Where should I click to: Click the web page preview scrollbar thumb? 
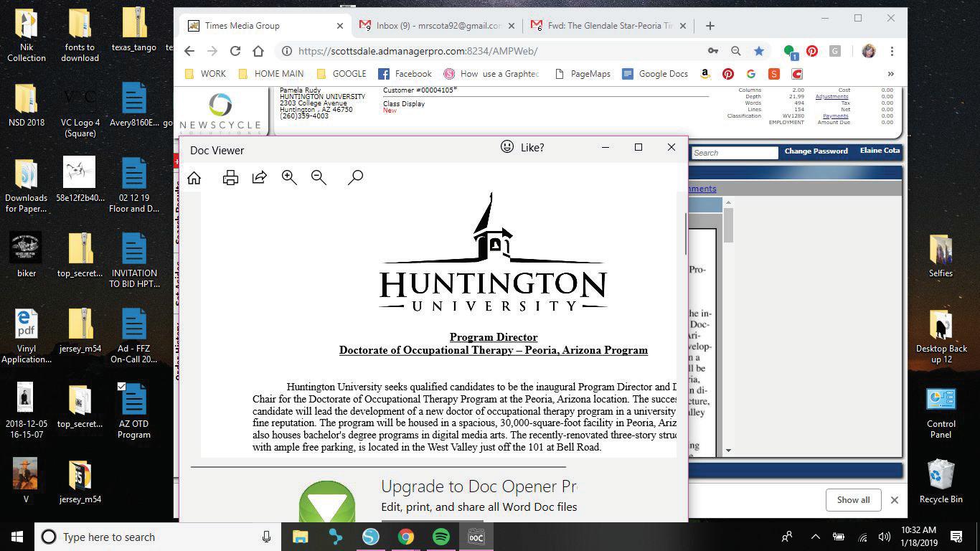(x=728, y=226)
